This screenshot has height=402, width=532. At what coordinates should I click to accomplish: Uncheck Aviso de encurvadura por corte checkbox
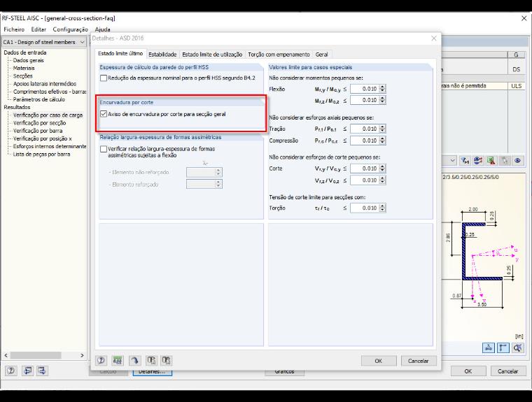(x=104, y=114)
